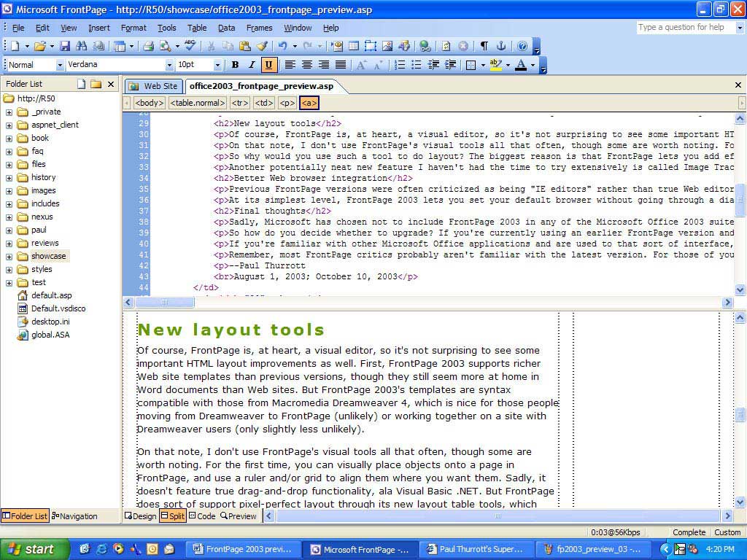Open the Verdana font family dropdown
Screen dimensions: 747x560
pyautogui.click(x=168, y=65)
